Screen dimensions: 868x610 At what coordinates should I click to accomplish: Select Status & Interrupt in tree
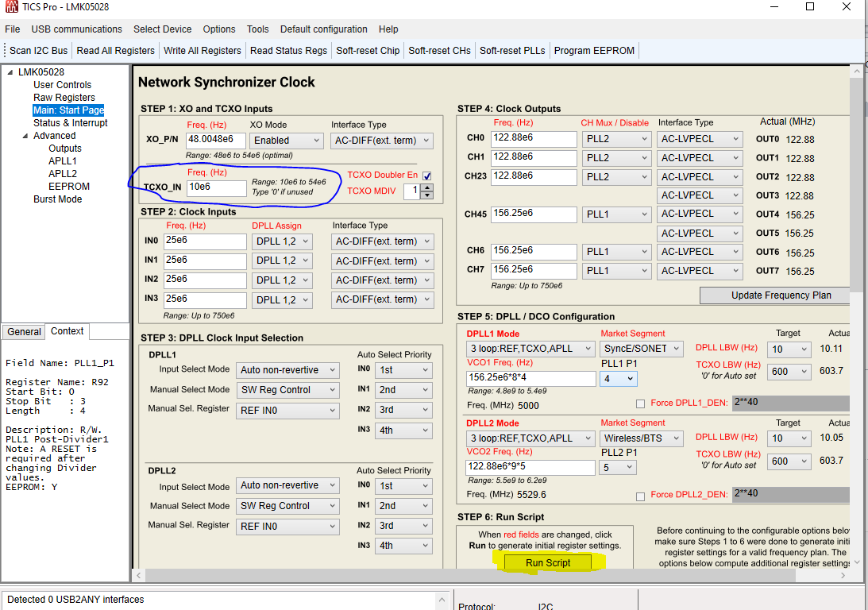pyautogui.click(x=71, y=123)
